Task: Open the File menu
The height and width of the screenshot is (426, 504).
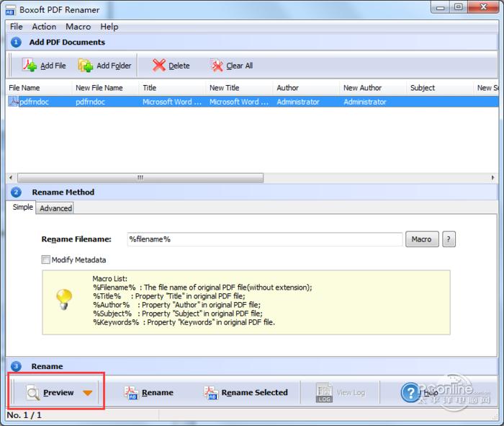Action: coord(16,27)
